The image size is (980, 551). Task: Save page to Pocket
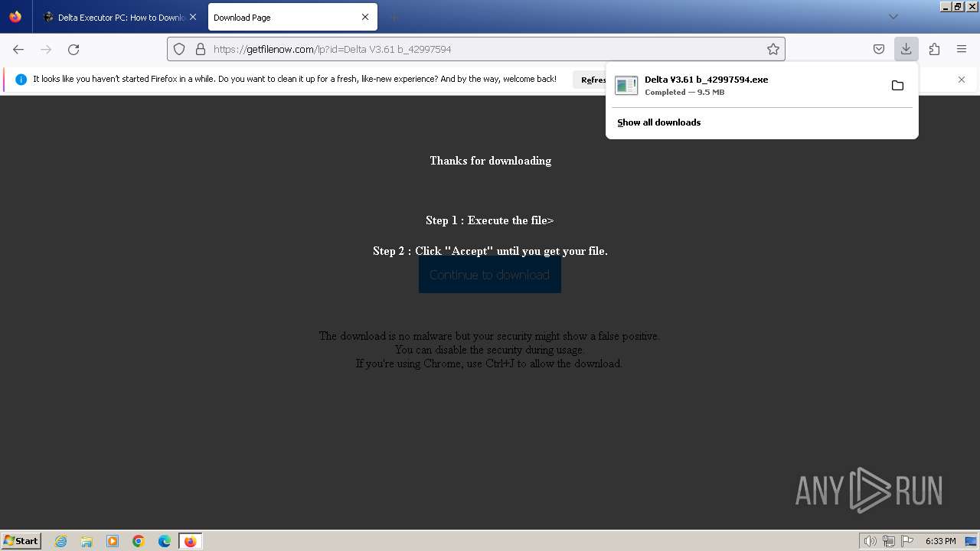879,49
